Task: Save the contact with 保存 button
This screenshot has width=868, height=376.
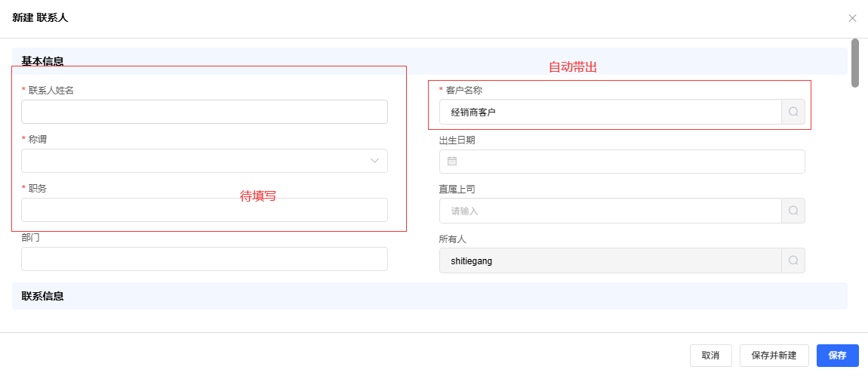Action: coord(837,356)
